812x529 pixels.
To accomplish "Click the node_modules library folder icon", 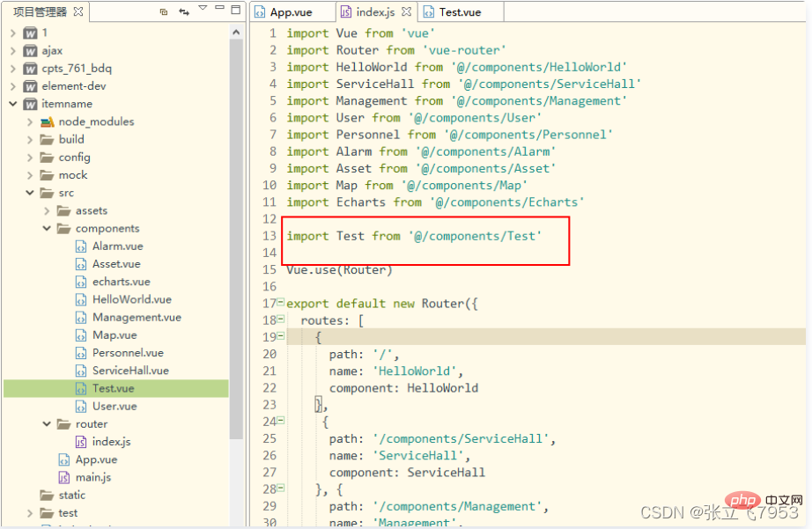I will 48,122.
